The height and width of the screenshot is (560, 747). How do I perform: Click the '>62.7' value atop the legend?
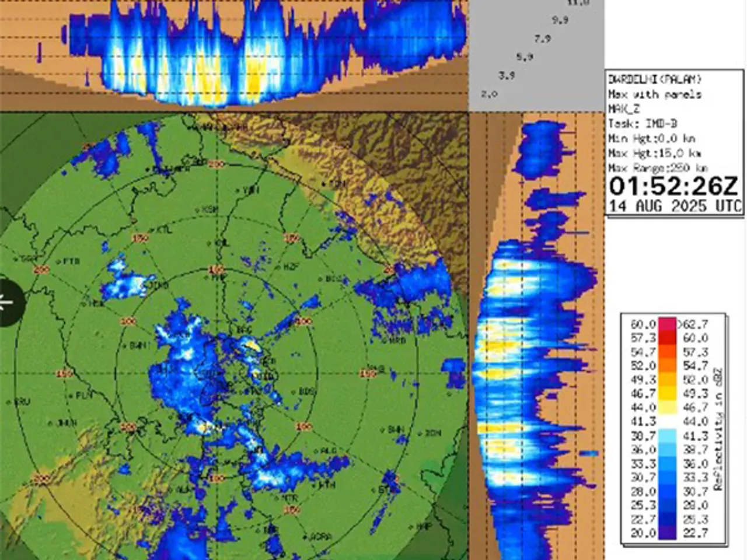pos(693,324)
